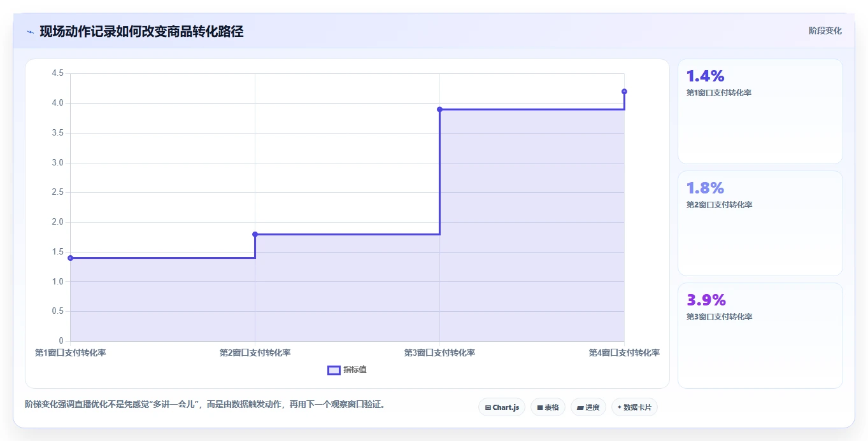Click the data point for 第3窗口支付转化率

[439, 109]
